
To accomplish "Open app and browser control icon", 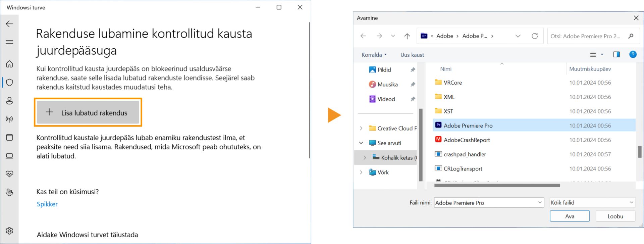I will click(x=9, y=137).
